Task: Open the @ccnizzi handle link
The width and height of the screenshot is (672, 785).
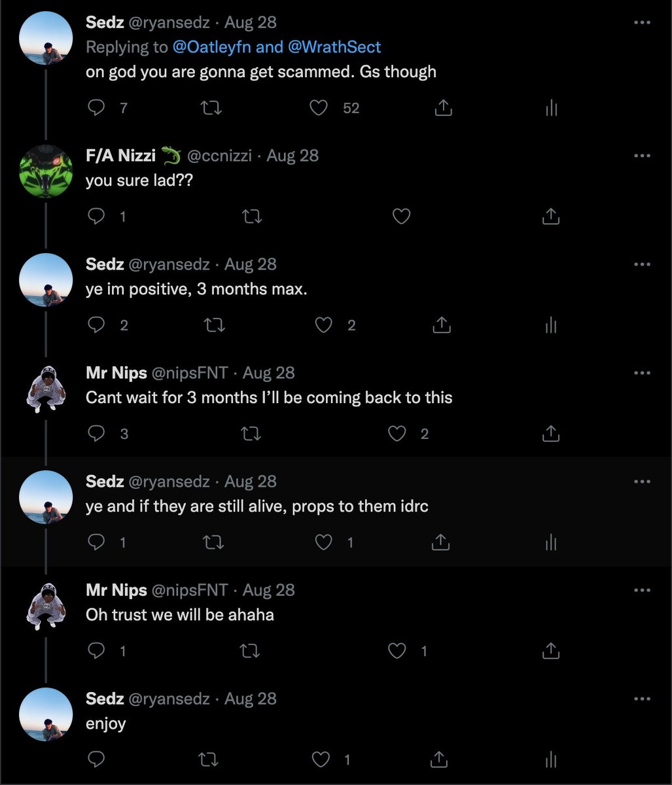Action: coord(219,156)
